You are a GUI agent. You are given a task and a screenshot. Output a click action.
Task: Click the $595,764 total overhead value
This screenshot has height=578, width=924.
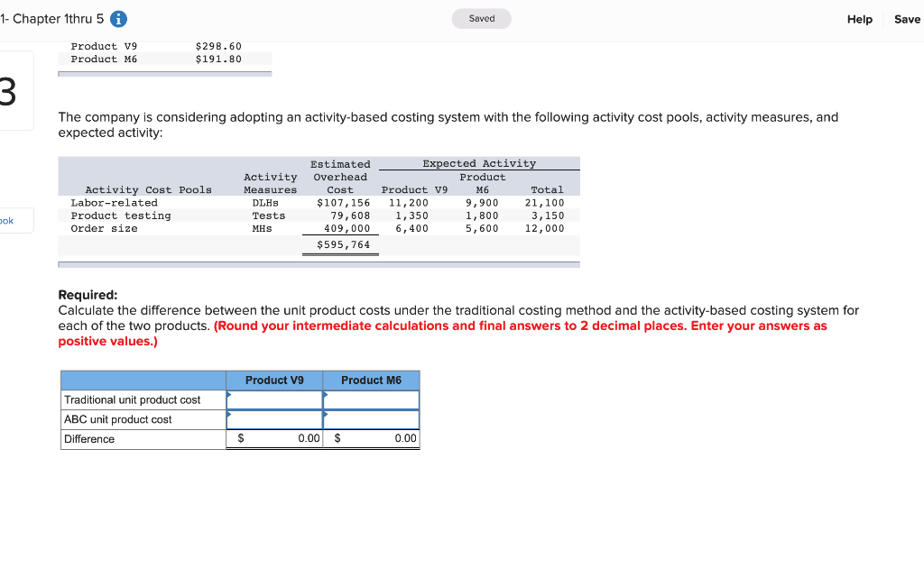click(343, 245)
